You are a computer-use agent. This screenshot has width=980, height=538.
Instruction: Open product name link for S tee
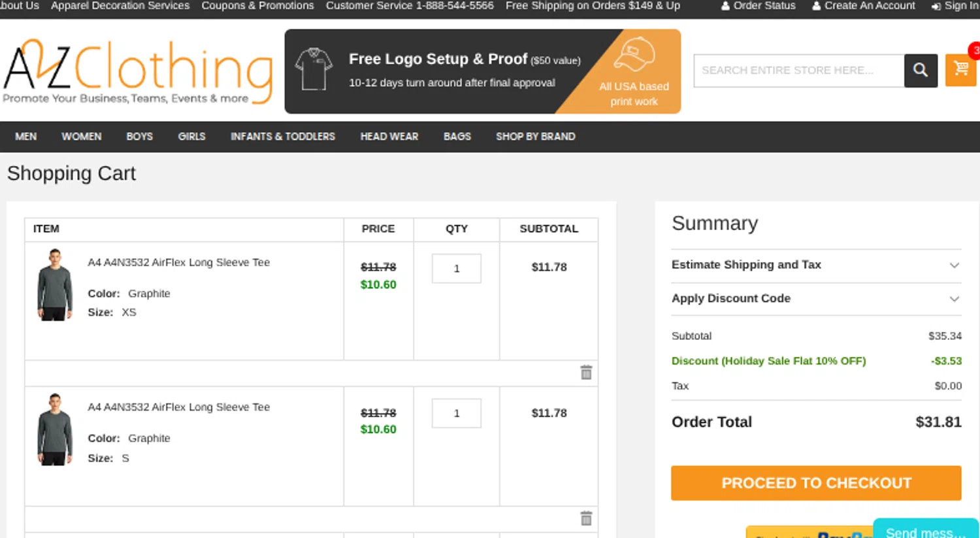coord(179,407)
